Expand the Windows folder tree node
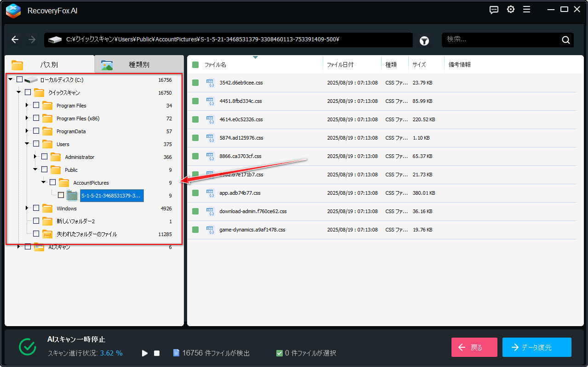This screenshot has width=588, height=367. [27, 209]
